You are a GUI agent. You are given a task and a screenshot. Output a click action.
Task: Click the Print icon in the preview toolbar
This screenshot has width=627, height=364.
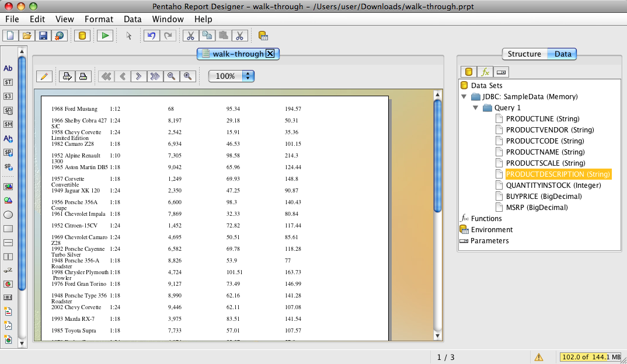(x=83, y=76)
